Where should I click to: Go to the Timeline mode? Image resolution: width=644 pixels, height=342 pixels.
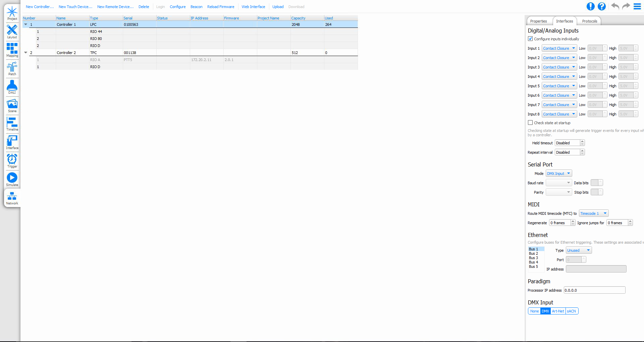coord(12,124)
